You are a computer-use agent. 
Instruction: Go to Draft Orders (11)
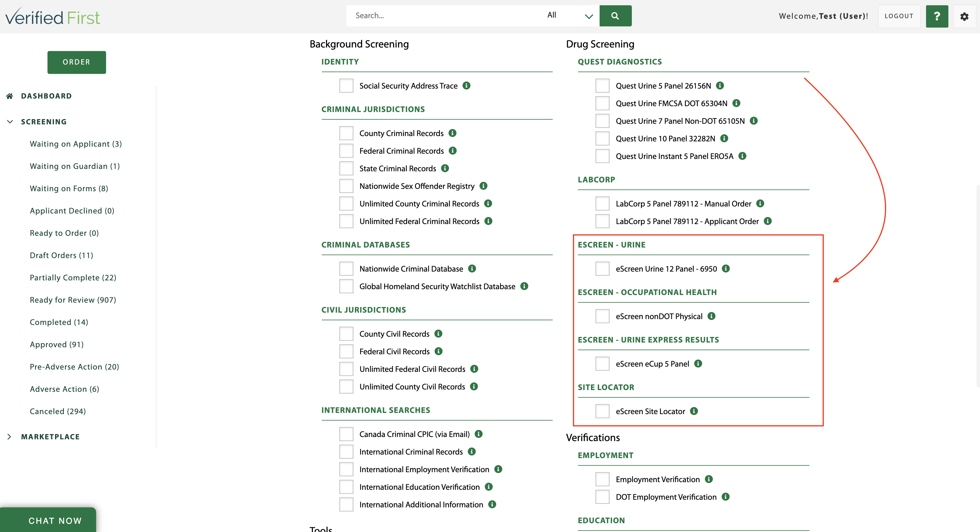61,255
